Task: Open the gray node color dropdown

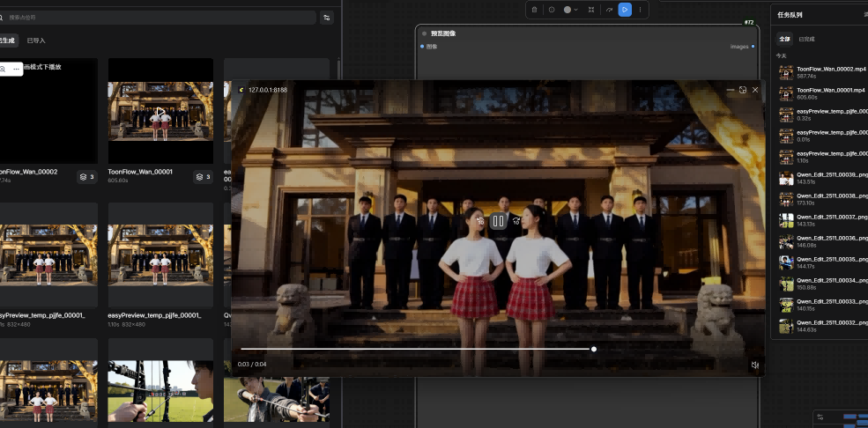Action: pos(571,10)
